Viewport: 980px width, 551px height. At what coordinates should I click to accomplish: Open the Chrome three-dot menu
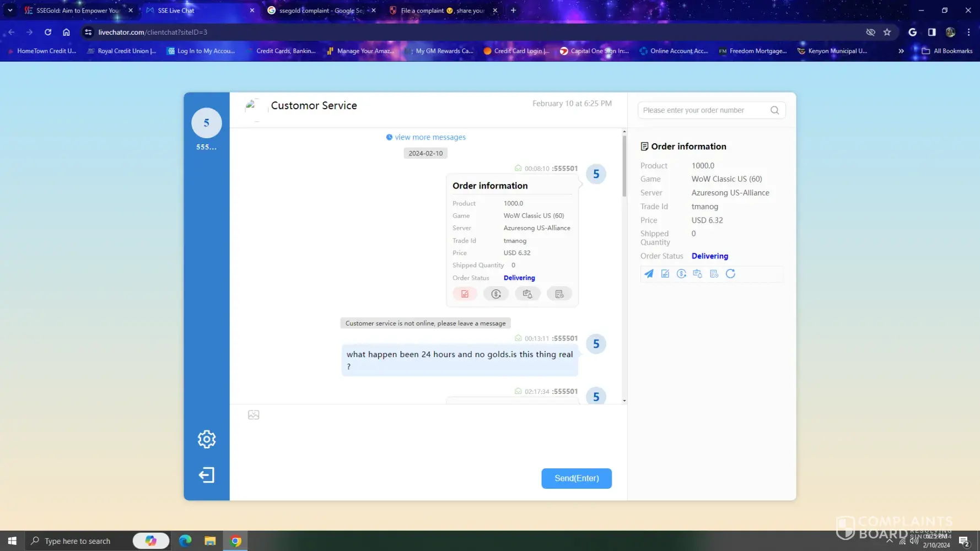[968, 32]
